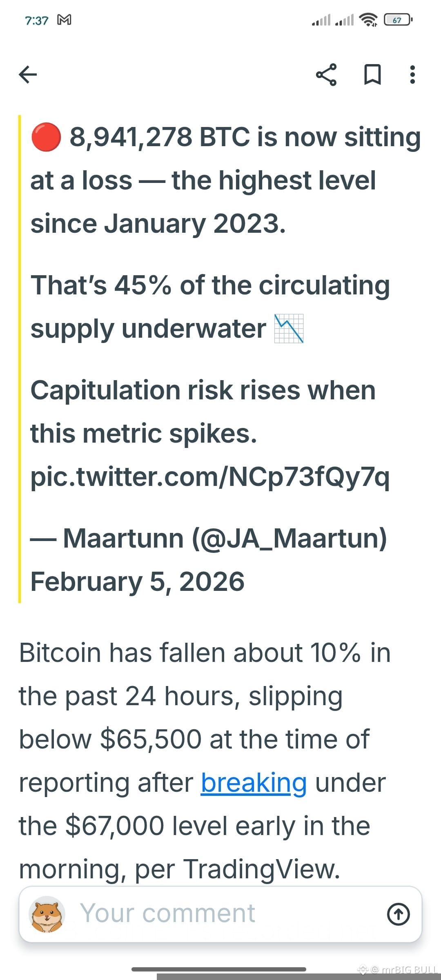Image resolution: width=441 pixels, height=980 pixels.
Task: Open the 'breaking' hyperlink
Action: point(254,783)
